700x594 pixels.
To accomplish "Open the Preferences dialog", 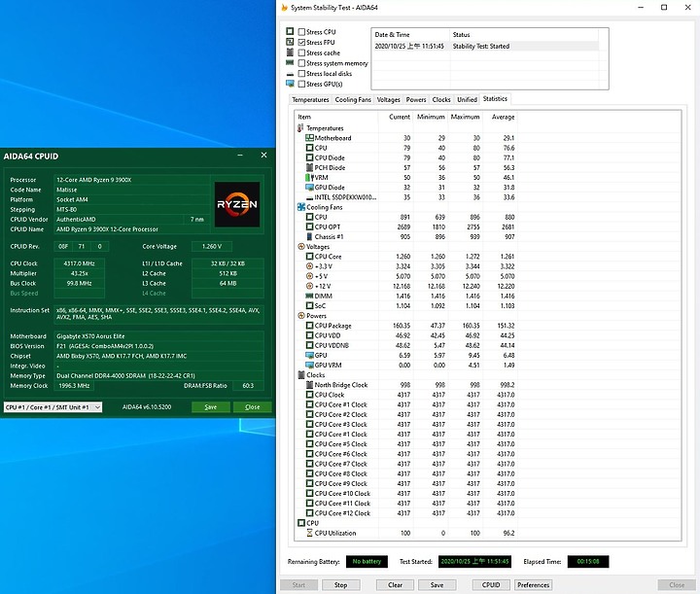I will click(533, 585).
